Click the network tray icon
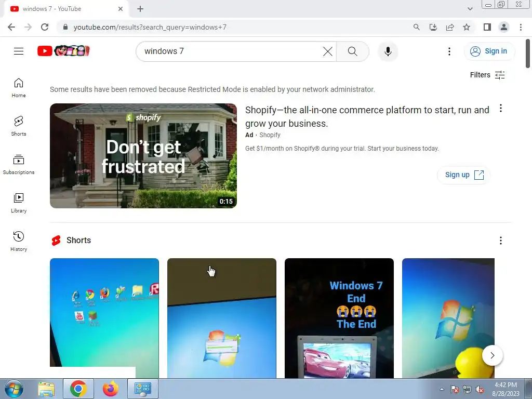 pos(467,390)
